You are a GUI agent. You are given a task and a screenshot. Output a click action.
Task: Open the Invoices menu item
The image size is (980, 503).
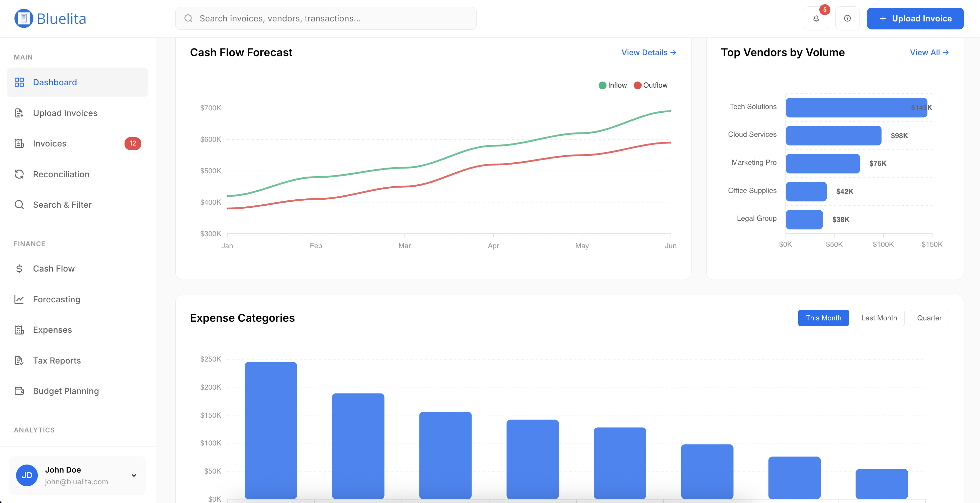[50, 143]
